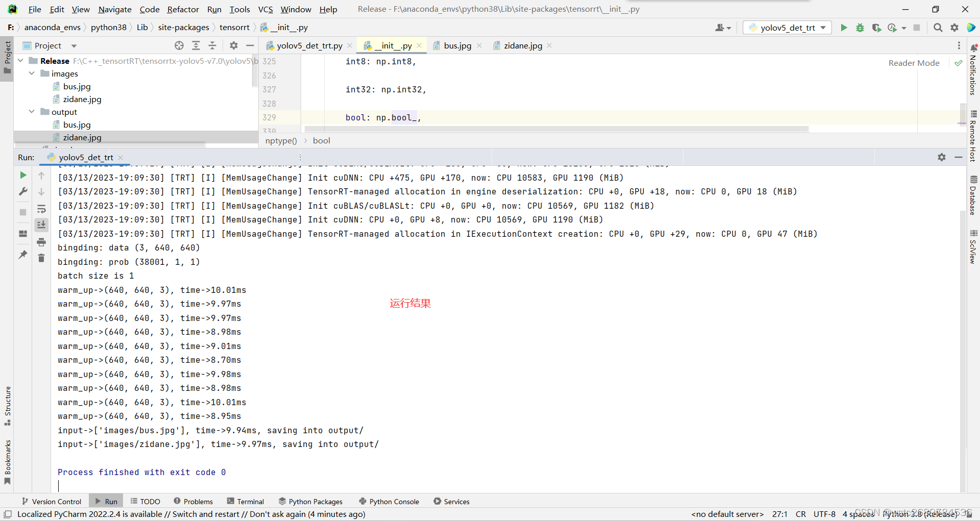Toggle the Bookmarks side panel
The width and height of the screenshot is (980, 521).
coord(7,462)
